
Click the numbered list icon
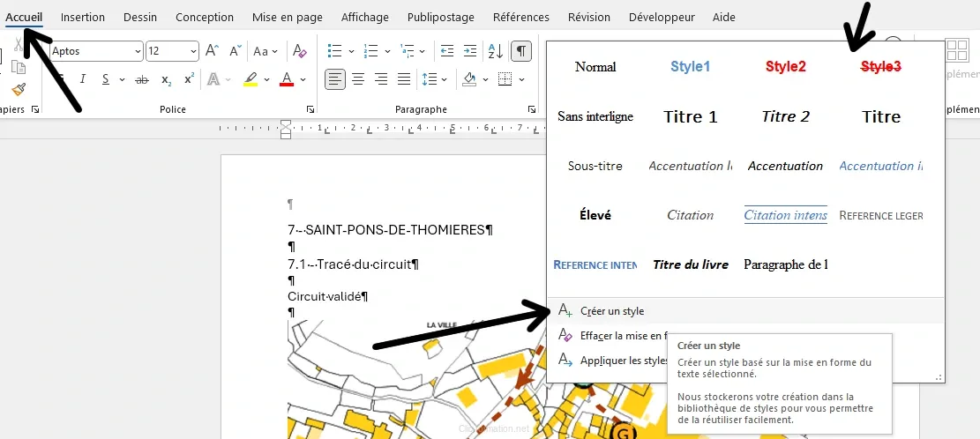tap(370, 51)
